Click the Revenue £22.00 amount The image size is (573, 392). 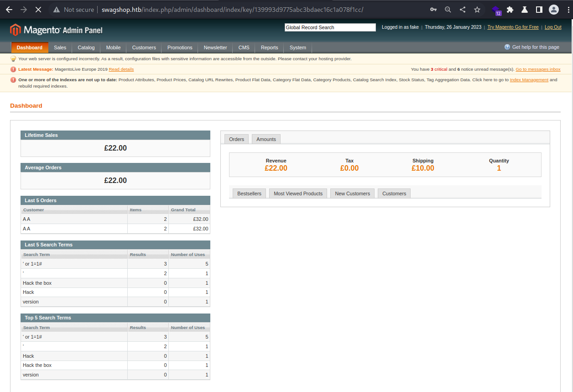pyautogui.click(x=276, y=168)
